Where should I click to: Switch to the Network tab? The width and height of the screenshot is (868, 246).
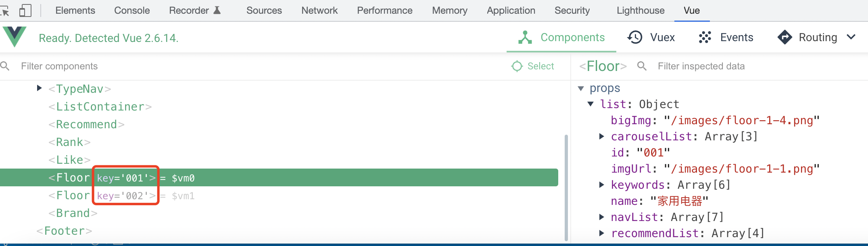click(x=319, y=10)
